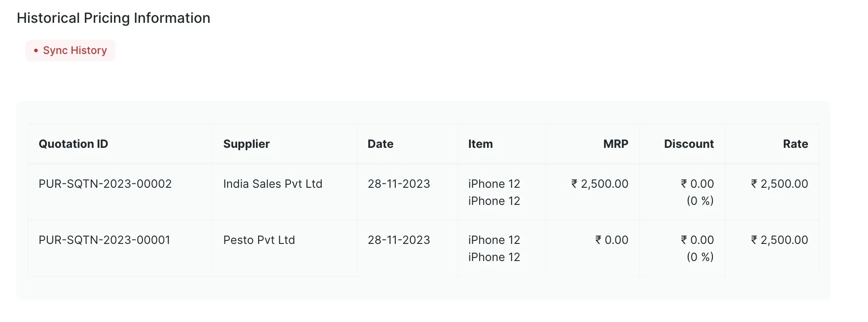Select the ₹ 2,500.00 MRP cell
This screenshot has height=322, width=868.
(599, 184)
